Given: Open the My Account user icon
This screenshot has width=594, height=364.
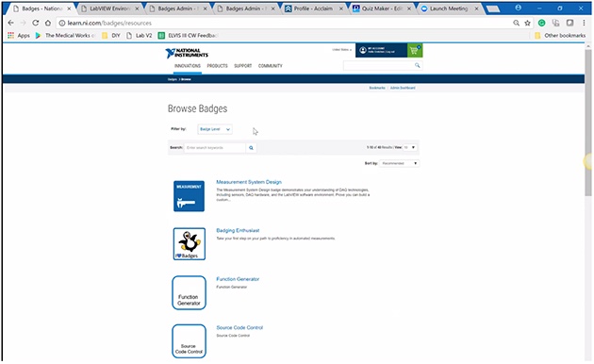Looking at the screenshot, I should point(363,50).
